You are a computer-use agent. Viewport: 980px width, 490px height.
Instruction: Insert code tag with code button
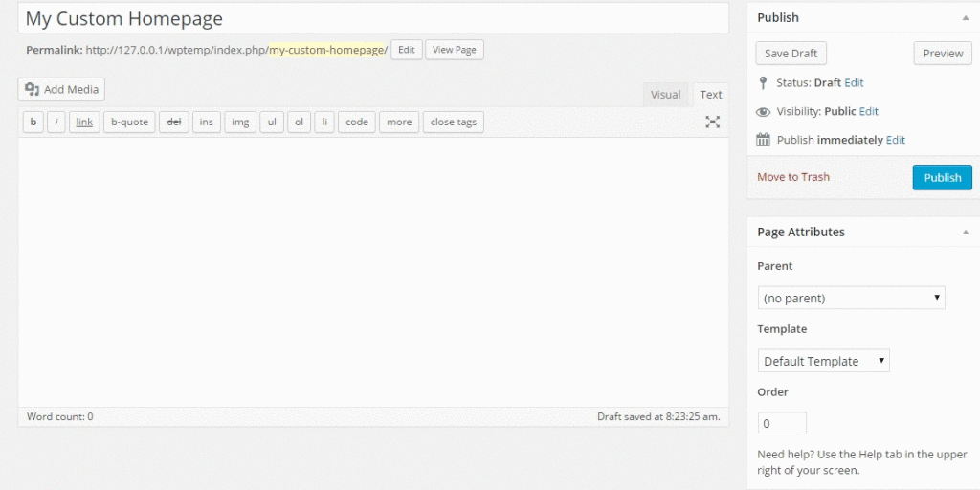point(357,122)
